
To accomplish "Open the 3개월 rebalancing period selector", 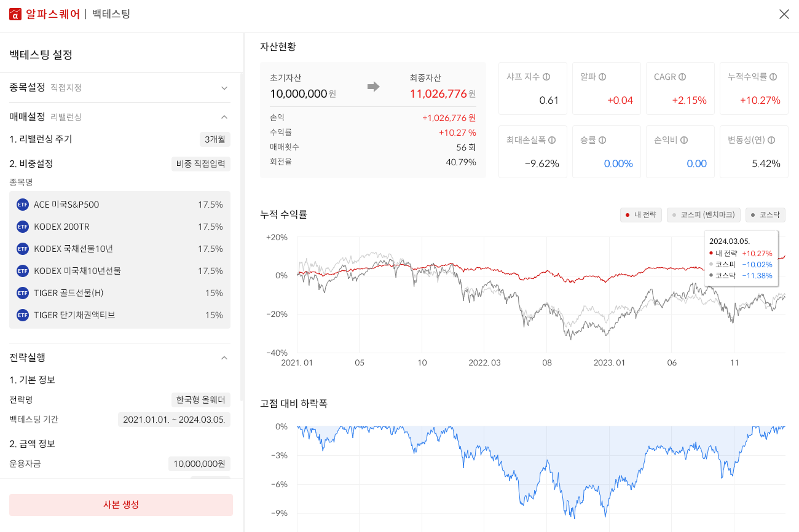I will pos(215,139).
